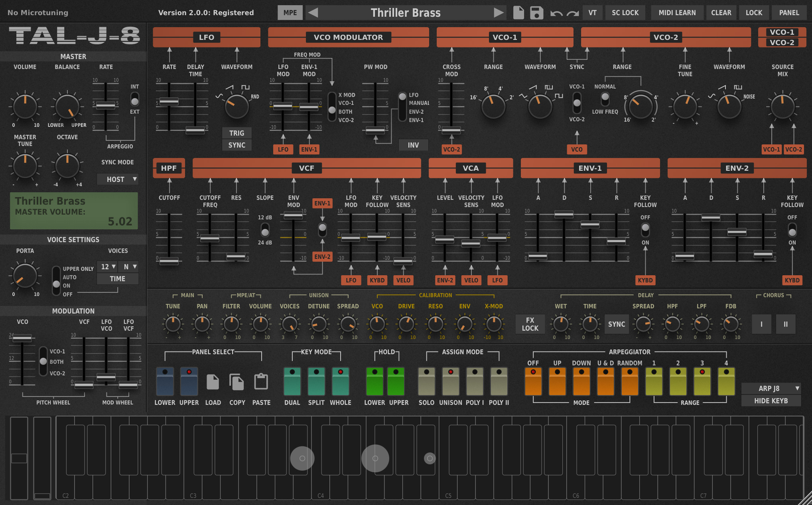This screenshot has width=812, height=505.
Task: Go to next preset with right arrow
Action: (498, 13)
